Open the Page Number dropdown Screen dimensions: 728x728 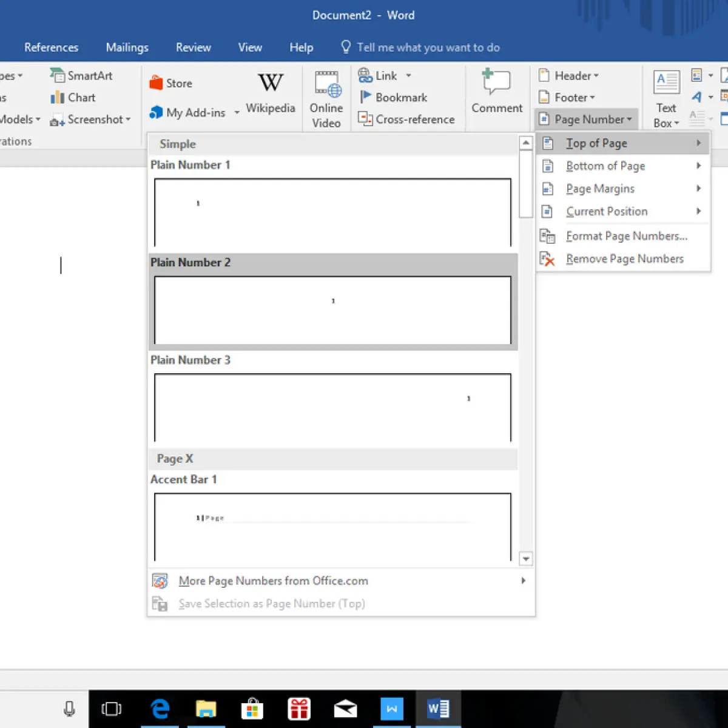pos(585,120)
